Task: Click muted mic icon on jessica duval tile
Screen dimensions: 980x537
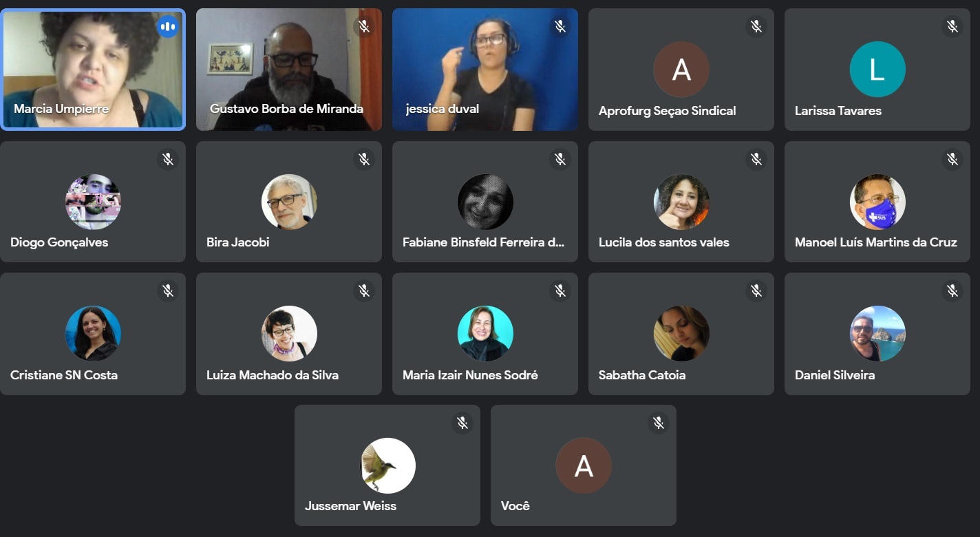Action: pos(560,27)
